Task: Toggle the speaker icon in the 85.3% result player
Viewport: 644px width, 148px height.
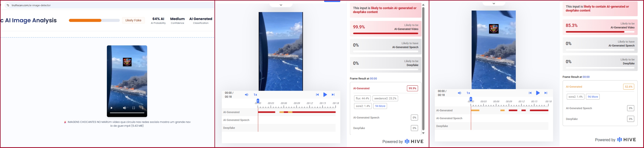Action: [x=460, y=93]
